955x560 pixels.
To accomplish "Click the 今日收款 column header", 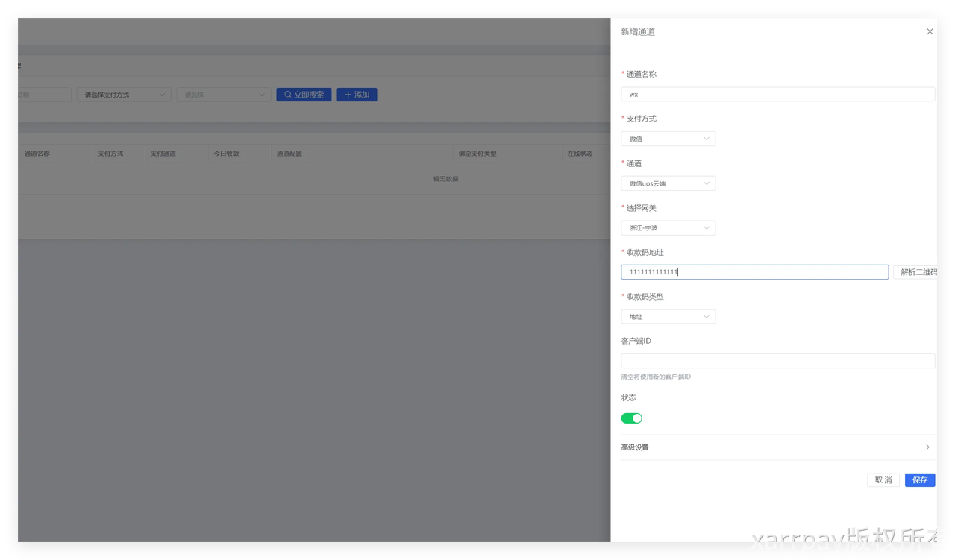I will (x=226, y=154).
